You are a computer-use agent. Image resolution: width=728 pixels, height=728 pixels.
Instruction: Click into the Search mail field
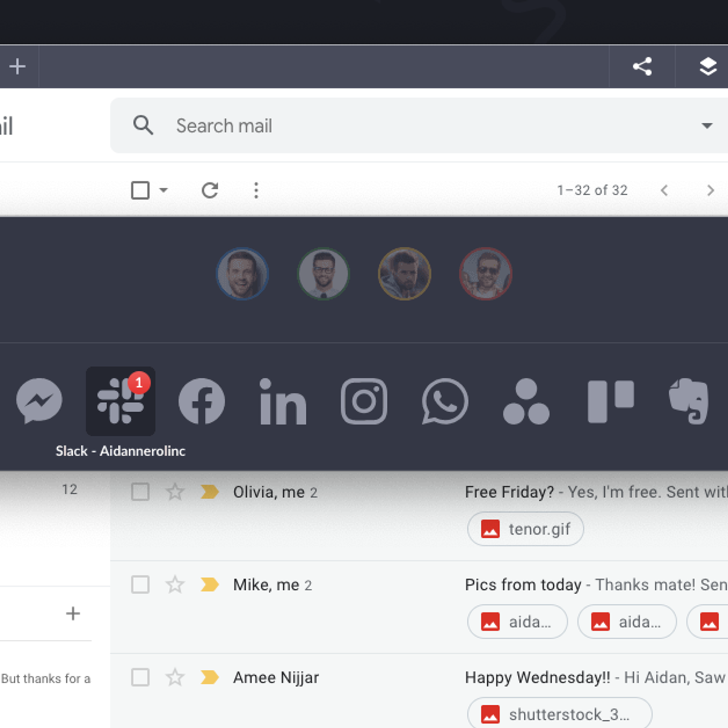click(x=419, y=126)
